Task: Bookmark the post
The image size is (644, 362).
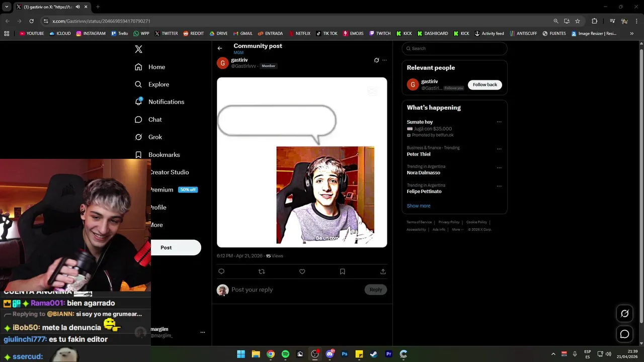Action: tap(343, 271)
